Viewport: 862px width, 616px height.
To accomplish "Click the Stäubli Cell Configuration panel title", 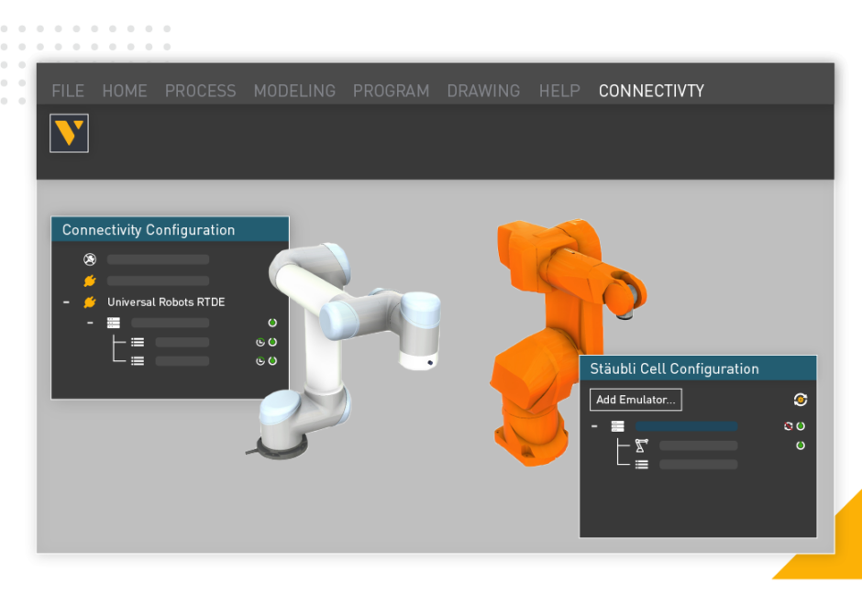I will [x=674, y=368].
